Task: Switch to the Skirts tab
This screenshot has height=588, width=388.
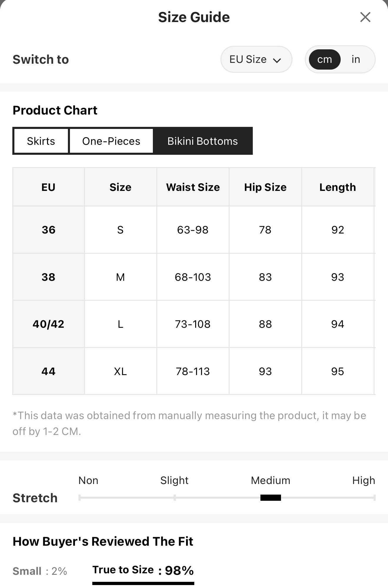Action: click(41, 141)
